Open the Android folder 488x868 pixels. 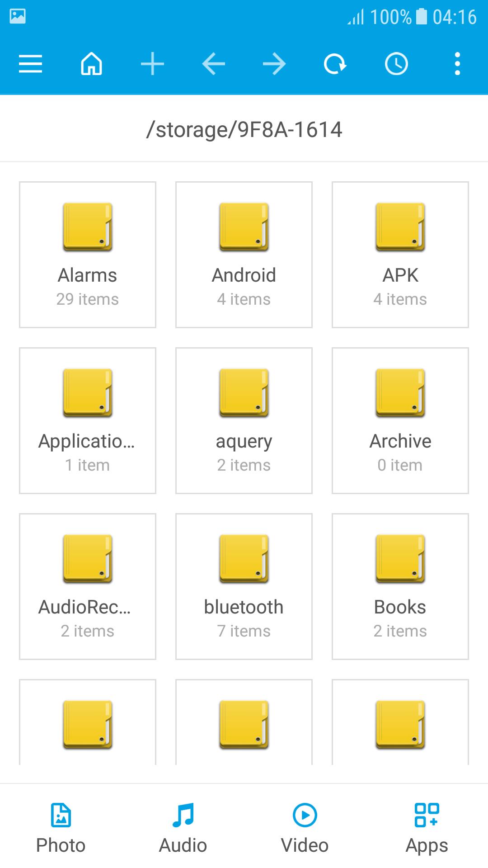[x=244, y=255]
